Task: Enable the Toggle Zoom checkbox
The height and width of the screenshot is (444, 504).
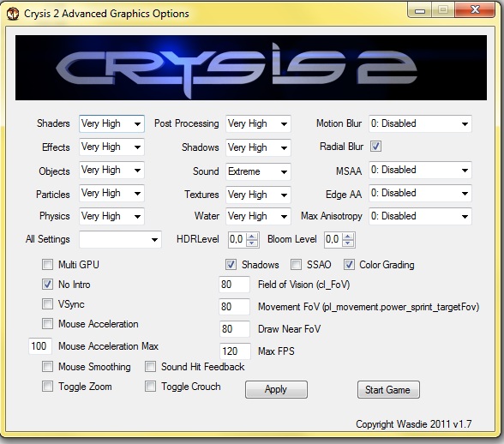Action: coord(48,386)
